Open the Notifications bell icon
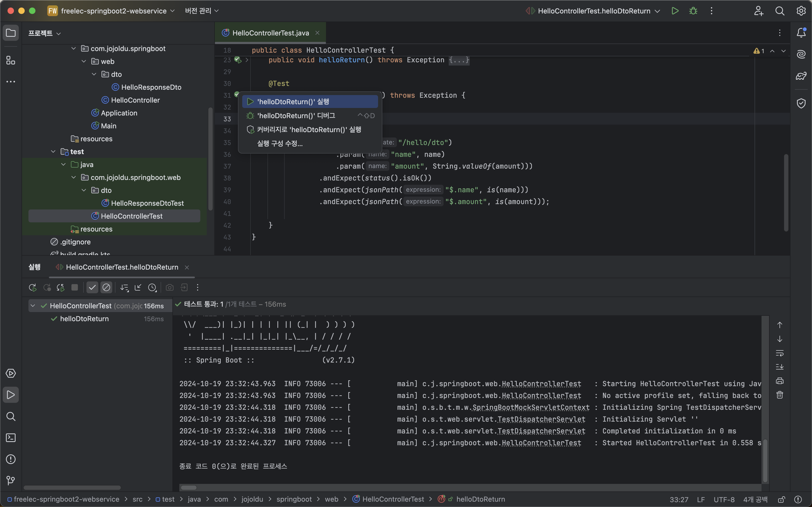 801,33
